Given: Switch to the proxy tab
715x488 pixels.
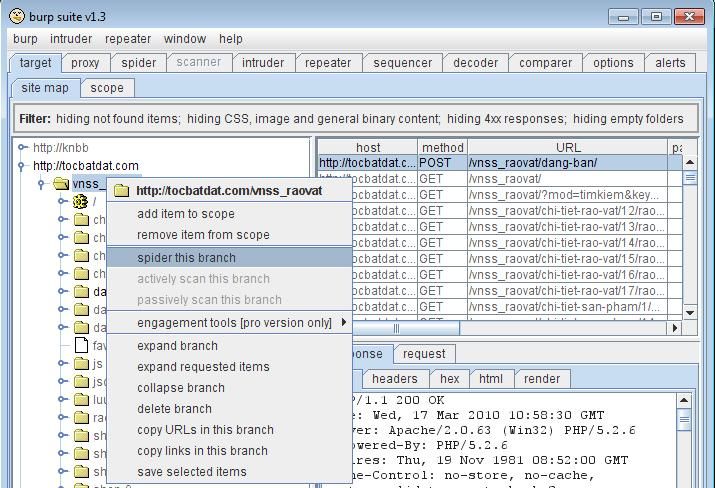Looking at the screenshot, I should [x=85, y=63].
